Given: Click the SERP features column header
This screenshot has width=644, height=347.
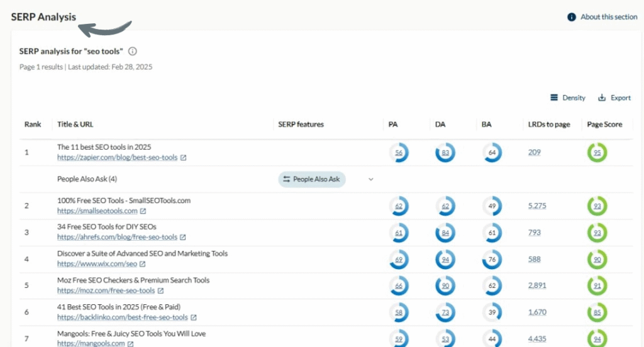Looking at the screenshot, I should 301,124.
